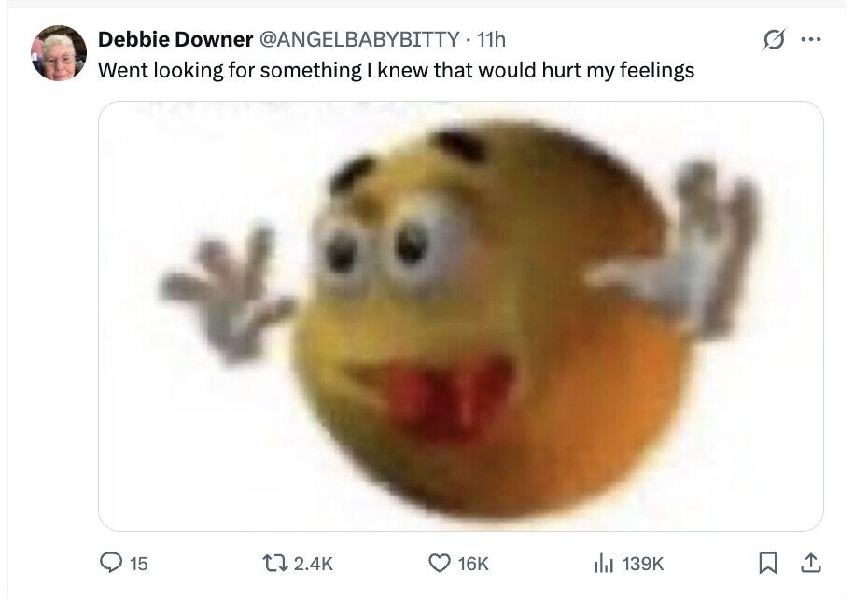Click the reply speech bubble icon

tap(111, 563)
